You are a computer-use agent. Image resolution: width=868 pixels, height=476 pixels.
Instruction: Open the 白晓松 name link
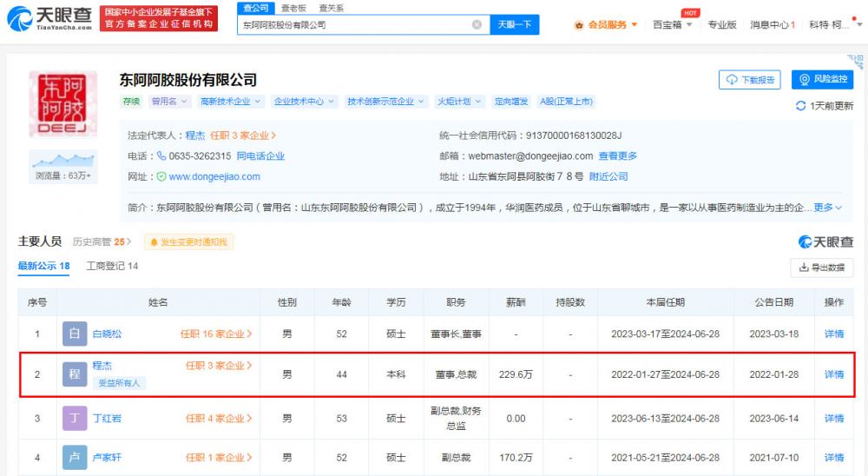click(107, 334)
